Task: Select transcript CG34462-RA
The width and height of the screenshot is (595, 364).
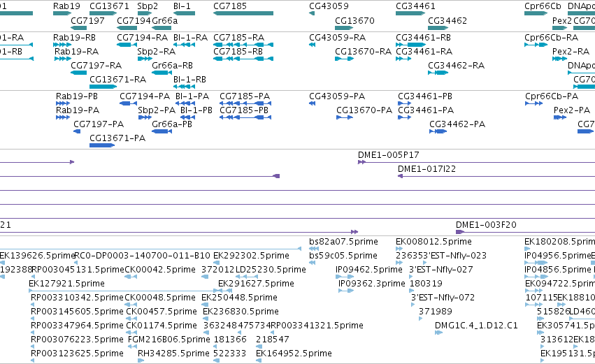Action: click(x=438, y=73)
